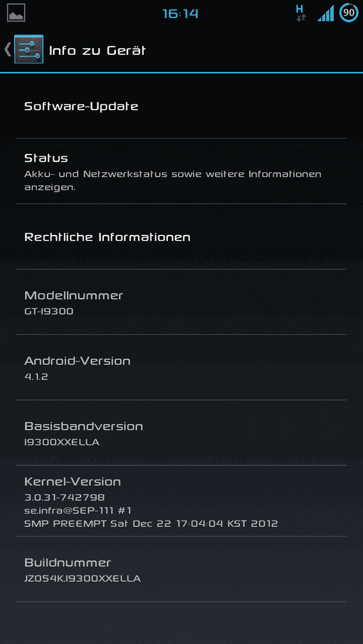
Task: Tap the 16:14 clock in status bar
Action: coord(180,14)
